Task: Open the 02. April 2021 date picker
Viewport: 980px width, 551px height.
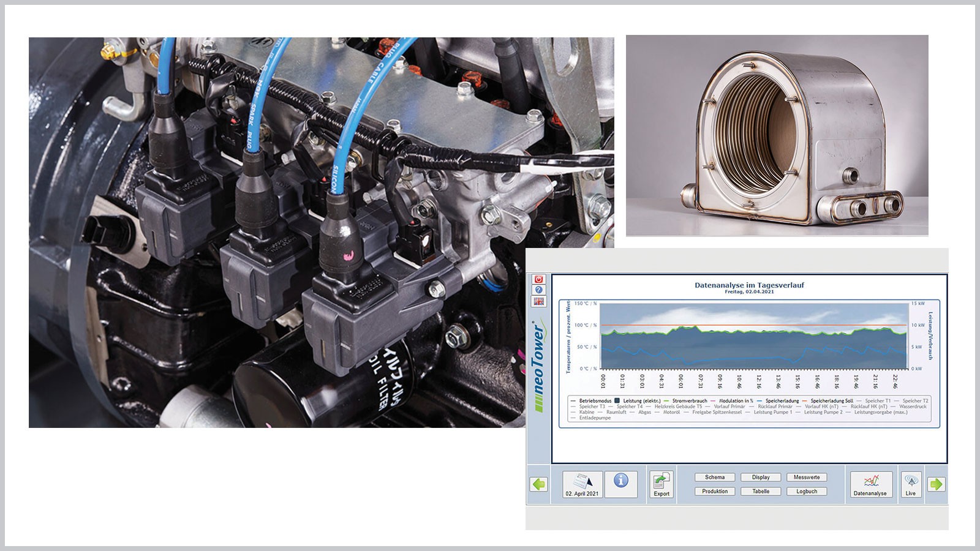Action: coord(582,484)
